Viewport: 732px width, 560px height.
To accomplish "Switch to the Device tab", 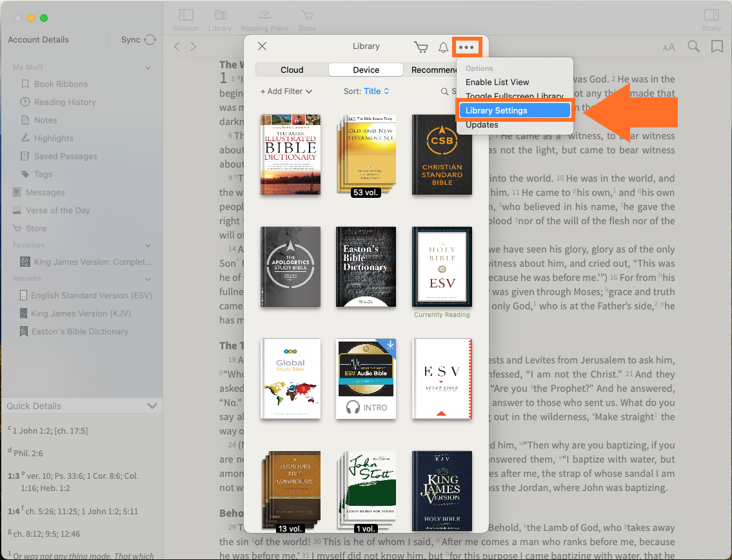I will 366,70.
